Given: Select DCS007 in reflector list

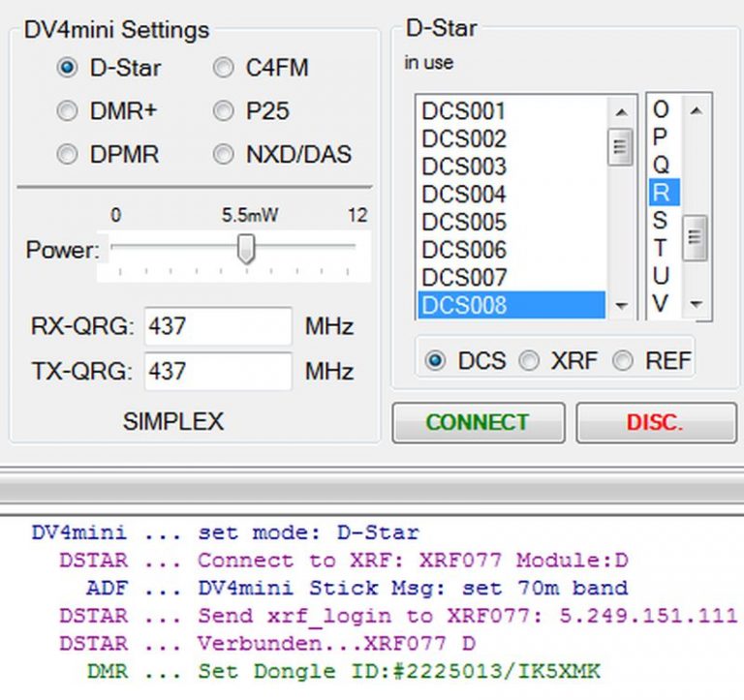Looking at the screenshot, I should 511,278.
